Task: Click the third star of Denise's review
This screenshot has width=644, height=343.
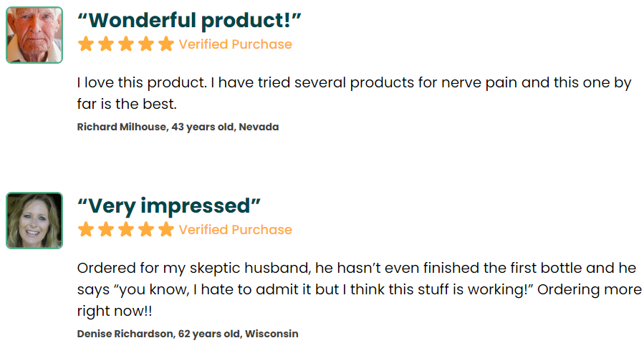Action: [x=126, y=229]
